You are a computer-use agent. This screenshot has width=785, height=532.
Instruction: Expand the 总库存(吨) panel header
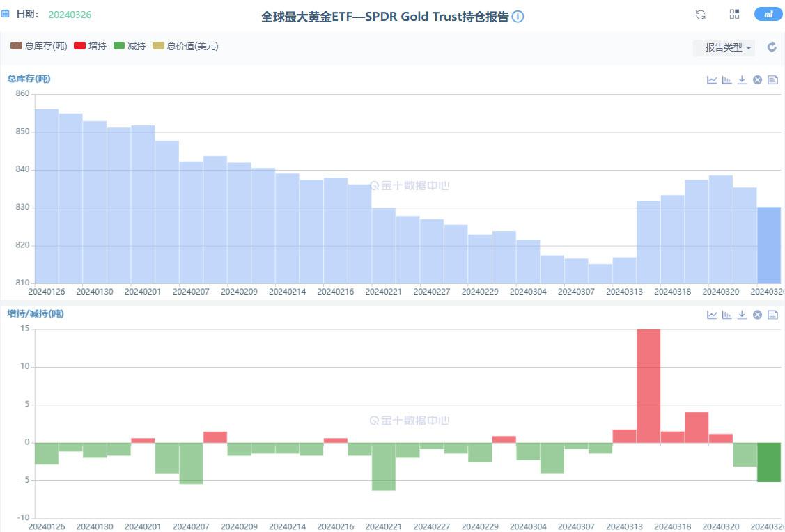[x=28, y=79]
